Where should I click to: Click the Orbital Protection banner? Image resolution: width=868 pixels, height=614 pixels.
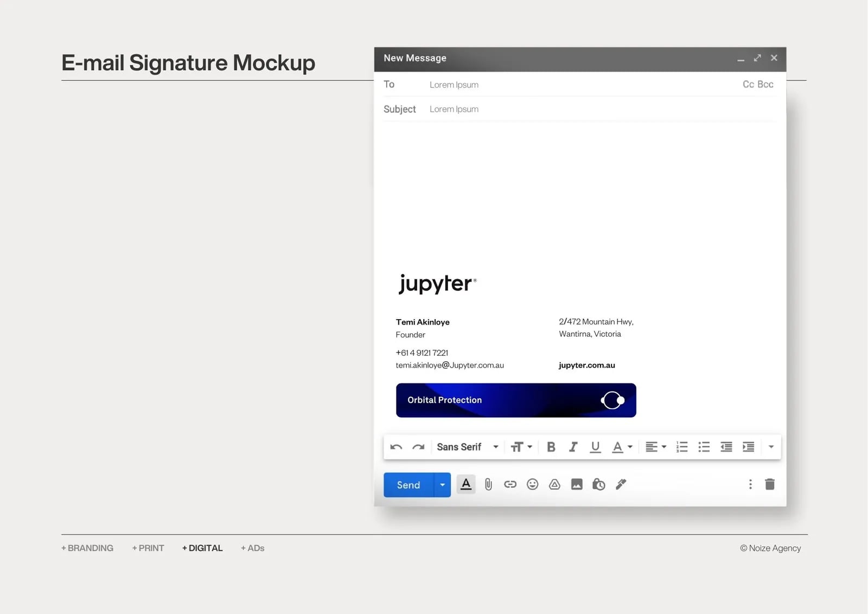(516, 400)
